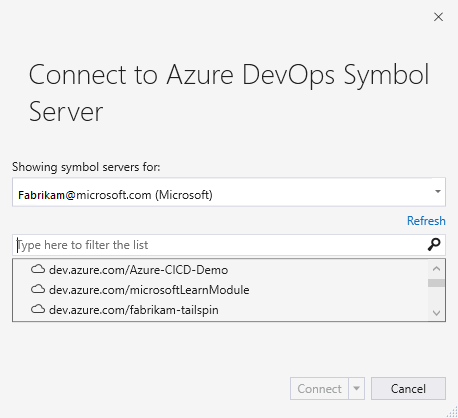Select dev.azure.com/fabrikam-tailspin server
The image size is (458, 418).
(x=134, y=310)
